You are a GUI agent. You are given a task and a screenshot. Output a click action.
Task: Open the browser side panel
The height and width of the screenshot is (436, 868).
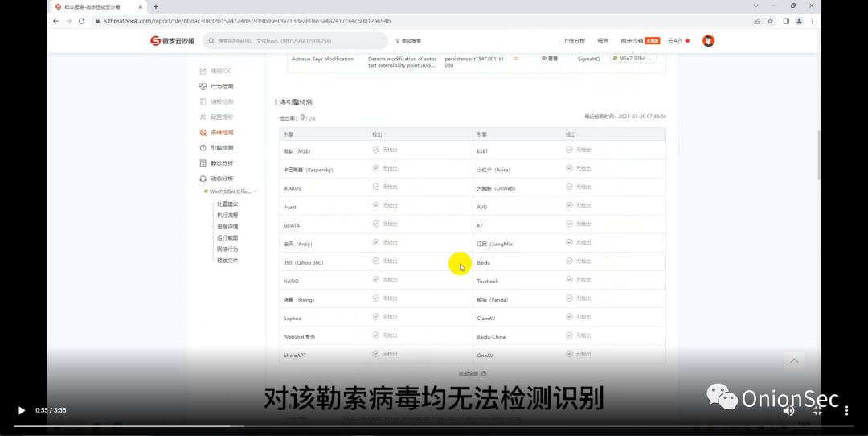coord(786,21)
